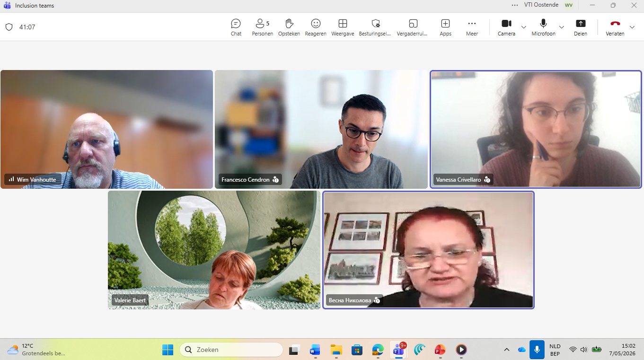This screenshot has height=360, width=644.
Task: Open the NLD BEP language switcher
Action: tap(555, 350)
